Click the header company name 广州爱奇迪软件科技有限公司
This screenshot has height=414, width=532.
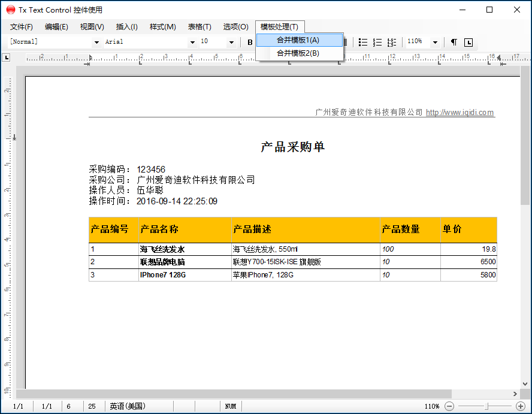coord(369,112)
